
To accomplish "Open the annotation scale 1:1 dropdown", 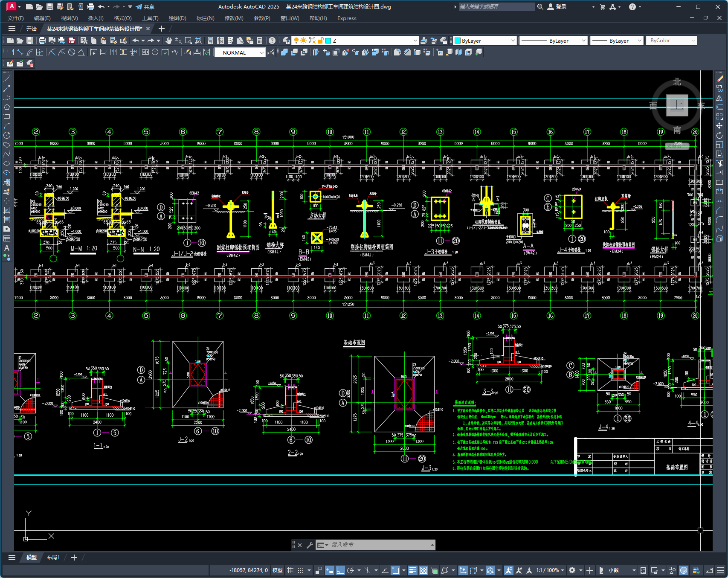I will 550,570.
